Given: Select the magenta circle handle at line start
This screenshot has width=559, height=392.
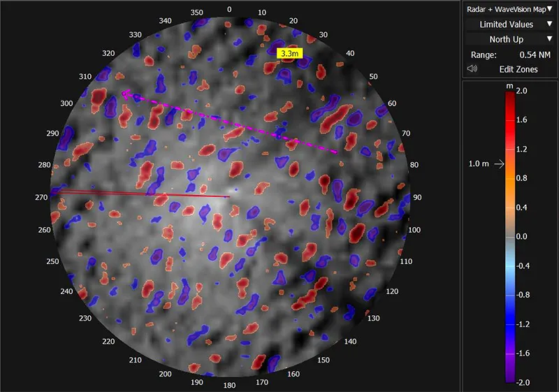Looking at the screenshot, I should (125, 93).
